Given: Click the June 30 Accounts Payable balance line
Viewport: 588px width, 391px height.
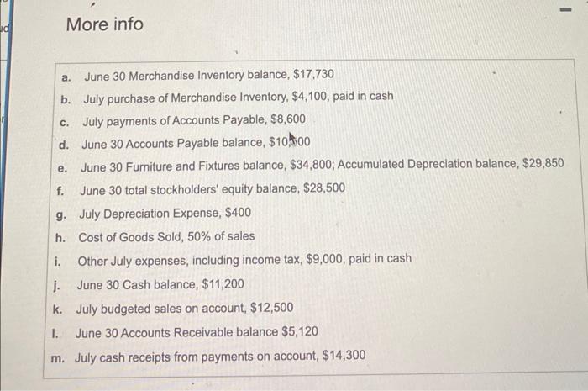Looking at the screenshot, I should (196, 142).
